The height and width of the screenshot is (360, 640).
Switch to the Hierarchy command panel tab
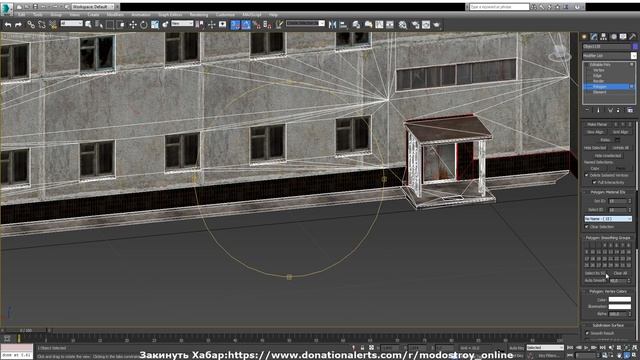pyautogui.click(x=604, y=37)
